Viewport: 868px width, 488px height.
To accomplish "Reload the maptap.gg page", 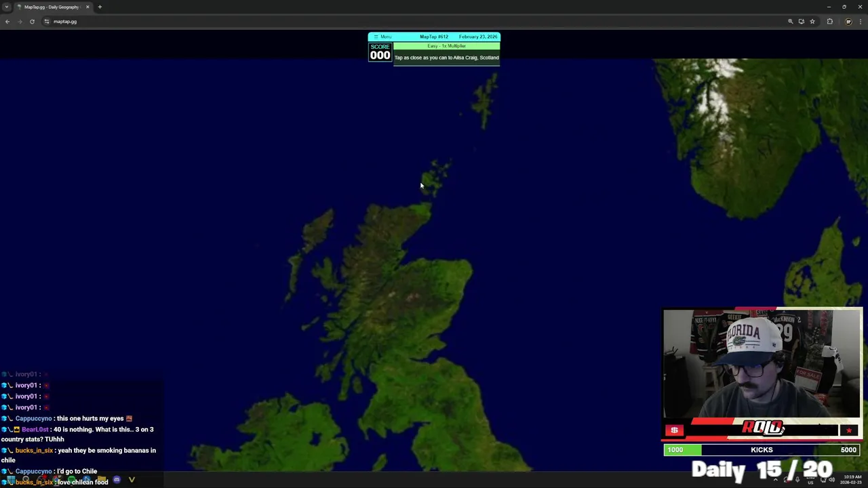I will click(32, 22).
